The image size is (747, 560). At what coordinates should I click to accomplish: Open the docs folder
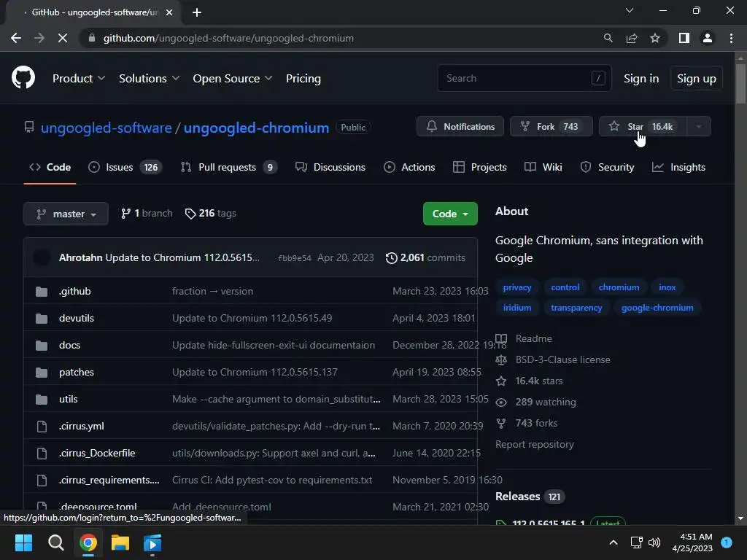pos(69,345)
